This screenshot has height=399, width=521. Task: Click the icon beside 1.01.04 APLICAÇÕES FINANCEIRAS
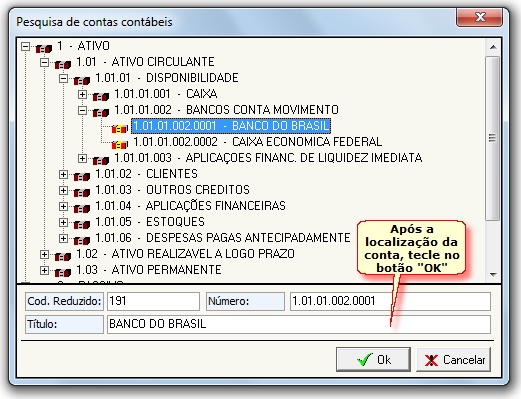coord(82,208)
